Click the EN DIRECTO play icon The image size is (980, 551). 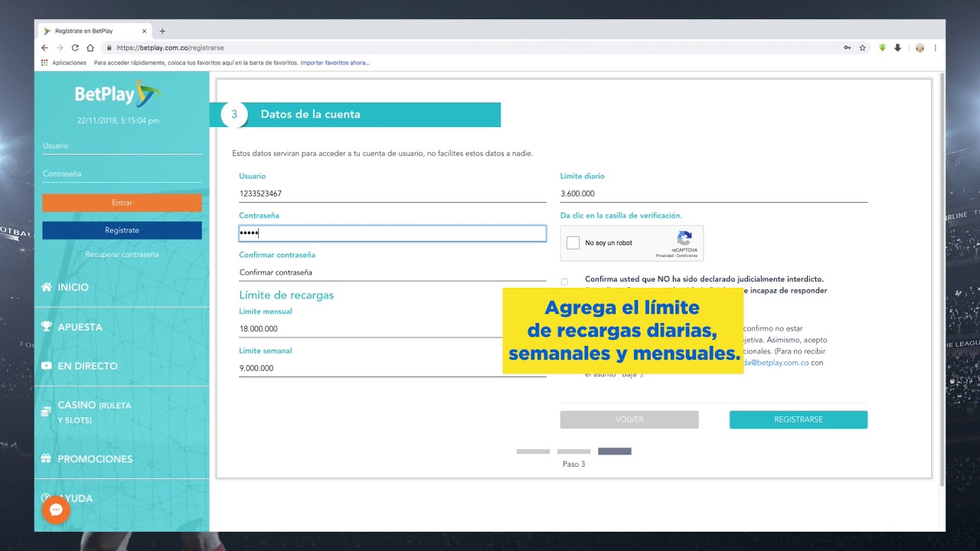coord(47,366)
